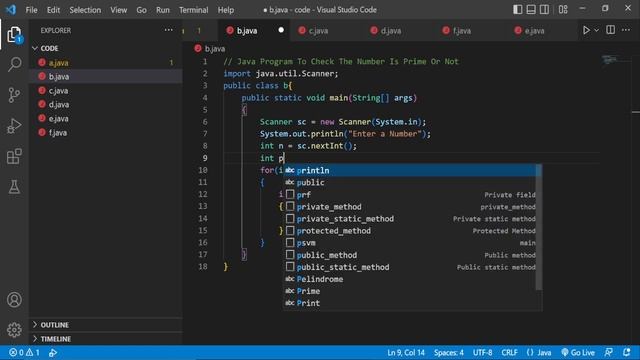Choose the public_static_method snippet

coord(410,267)
